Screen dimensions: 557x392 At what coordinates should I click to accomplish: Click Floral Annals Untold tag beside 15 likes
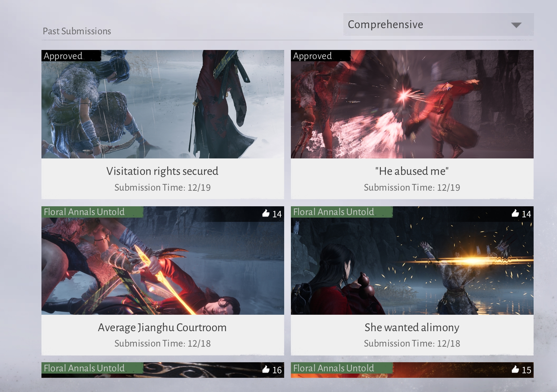pyautogui.click(x=342, y=368)
